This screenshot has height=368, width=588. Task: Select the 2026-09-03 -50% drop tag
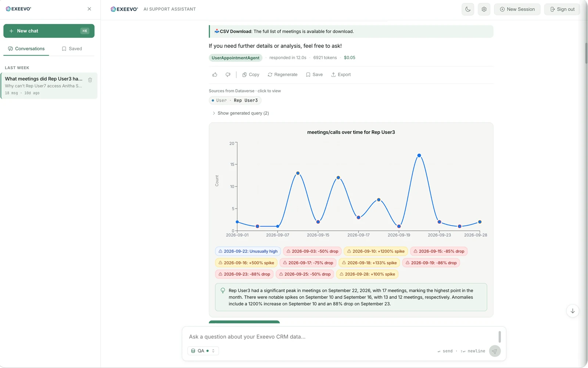tap(312, 251)
